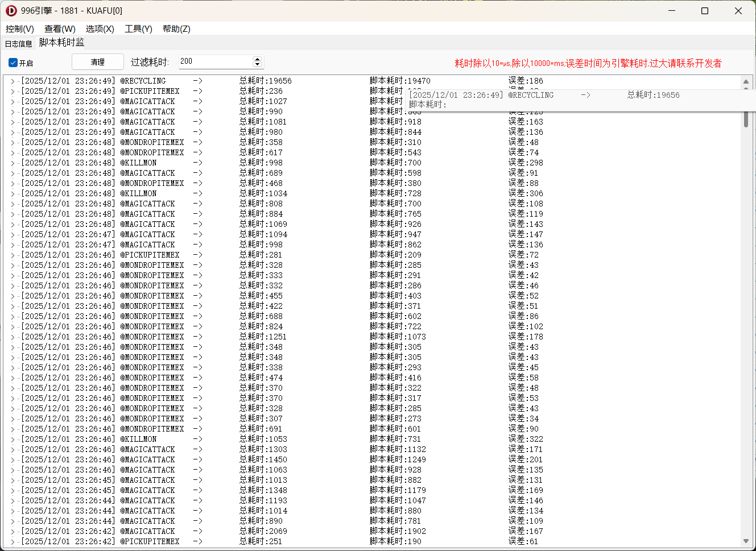Image resolution: width=756 pixels, height=551 pixels.
Task: Open the 控制(V) menu
Action: (20, 29)
